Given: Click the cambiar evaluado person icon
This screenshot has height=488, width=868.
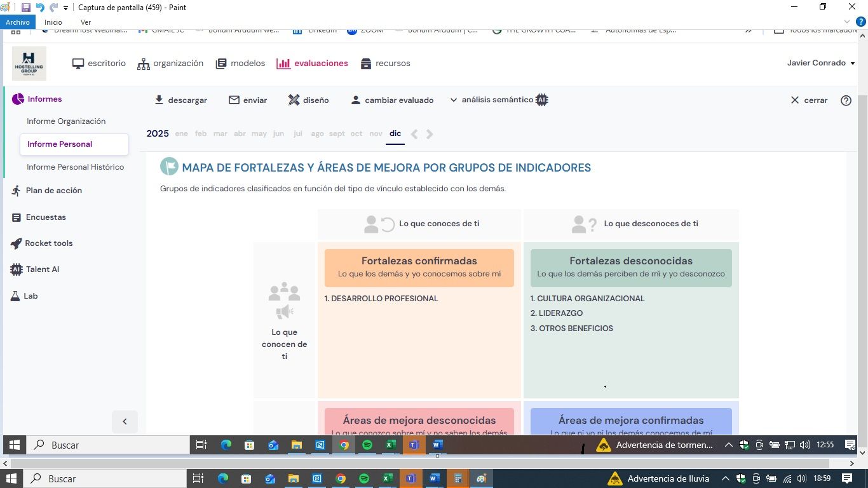Looking at the screenshot, I should pos(356,100).
